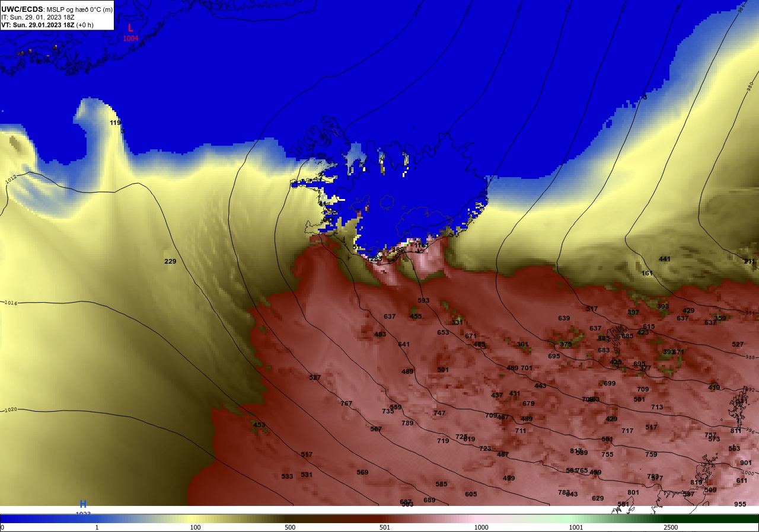Click the blue H high-pressure marker
Viewport: 759px width, 532px height.
[x=83, y=504]
